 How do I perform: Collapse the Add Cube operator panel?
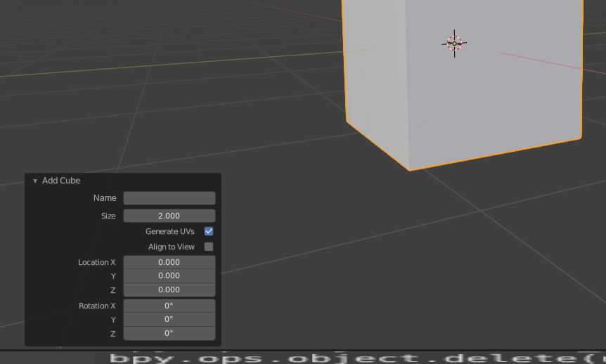pos(35,181)
